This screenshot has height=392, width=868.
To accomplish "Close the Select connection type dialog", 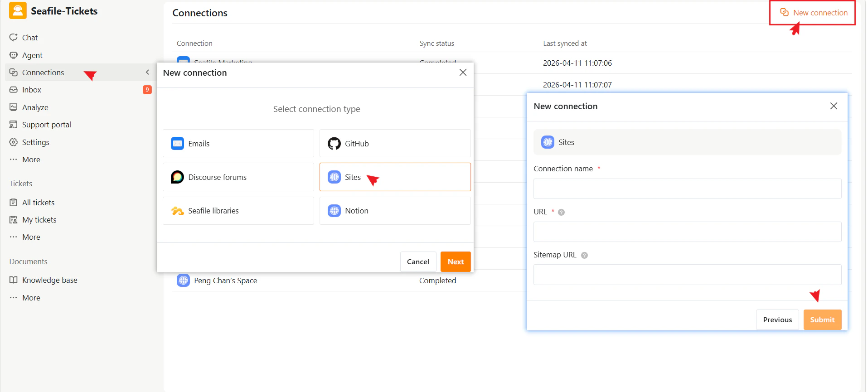I will click(463, 73).
